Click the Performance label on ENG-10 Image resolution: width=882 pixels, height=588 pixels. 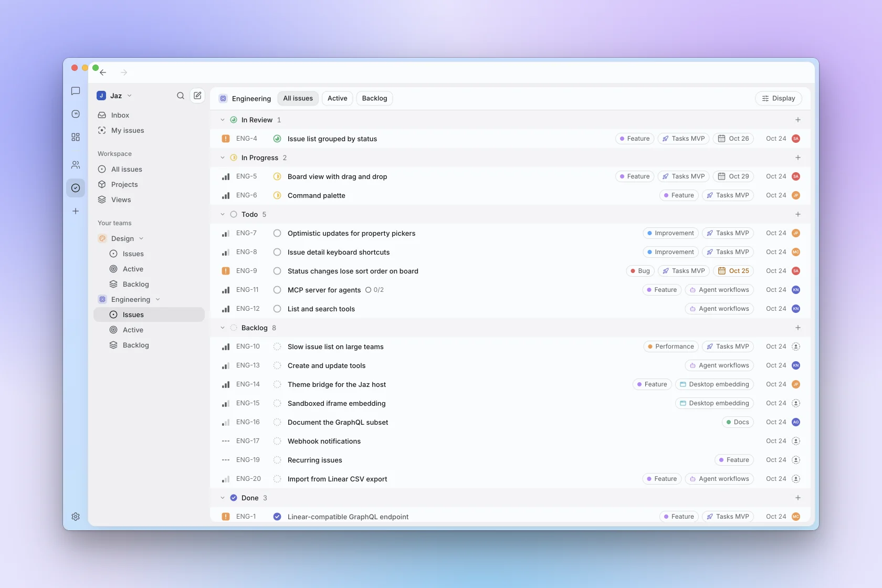tap(671, 346)
